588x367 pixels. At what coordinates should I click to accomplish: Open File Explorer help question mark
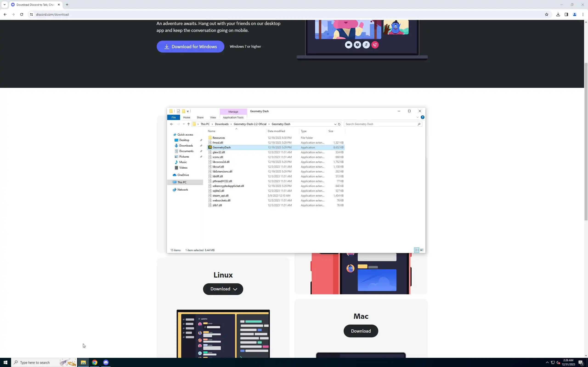coord(423,117)
